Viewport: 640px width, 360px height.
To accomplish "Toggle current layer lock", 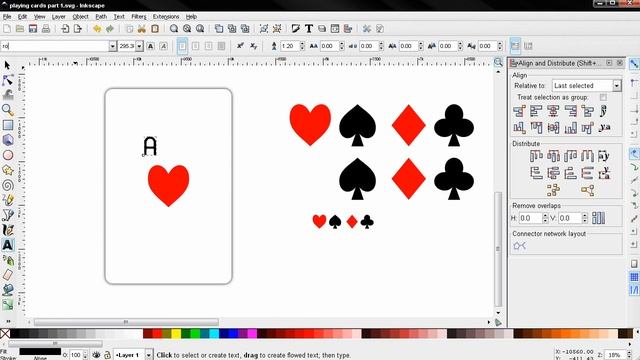I will pyautogui.click(x=107, y=355).
